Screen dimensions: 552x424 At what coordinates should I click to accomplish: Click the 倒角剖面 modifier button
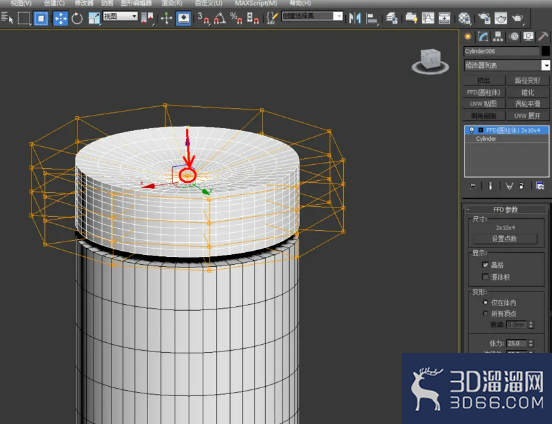click(484, 116)
